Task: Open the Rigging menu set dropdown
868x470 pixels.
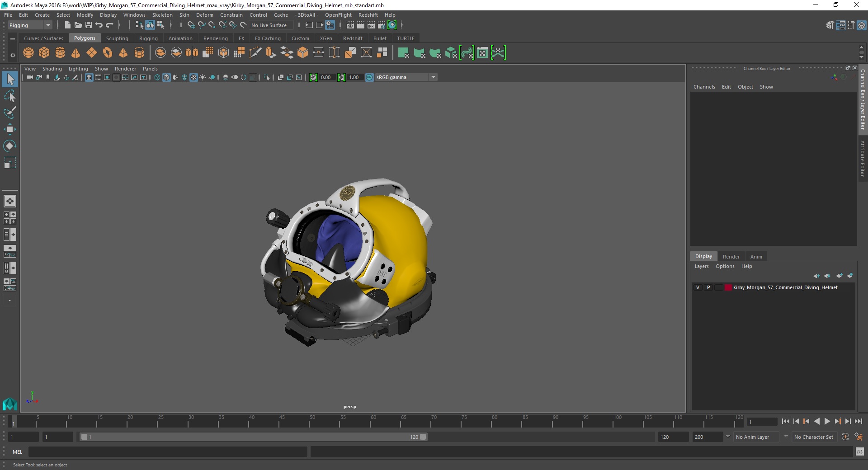Action: coord(30,25)
